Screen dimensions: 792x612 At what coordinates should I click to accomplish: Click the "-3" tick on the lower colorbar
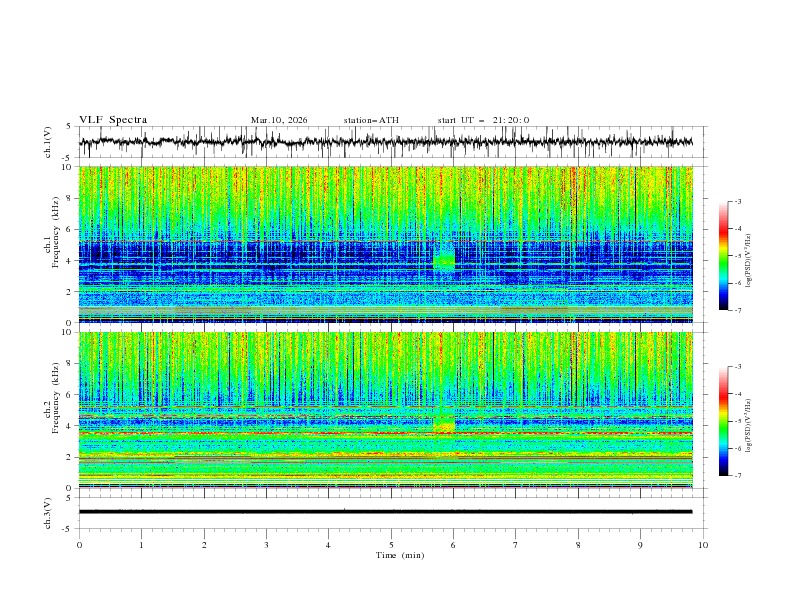(737, 367)
